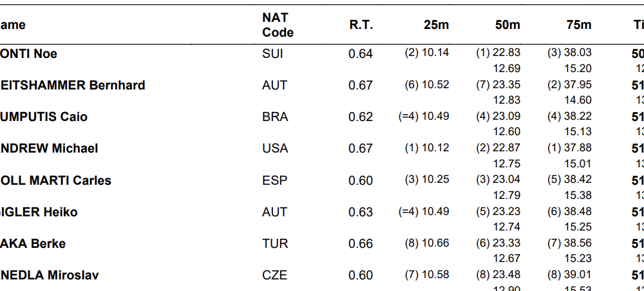This screenshot has height=291, width=644.
Task: Select the ESP nationality code
Action: [274, 180]
